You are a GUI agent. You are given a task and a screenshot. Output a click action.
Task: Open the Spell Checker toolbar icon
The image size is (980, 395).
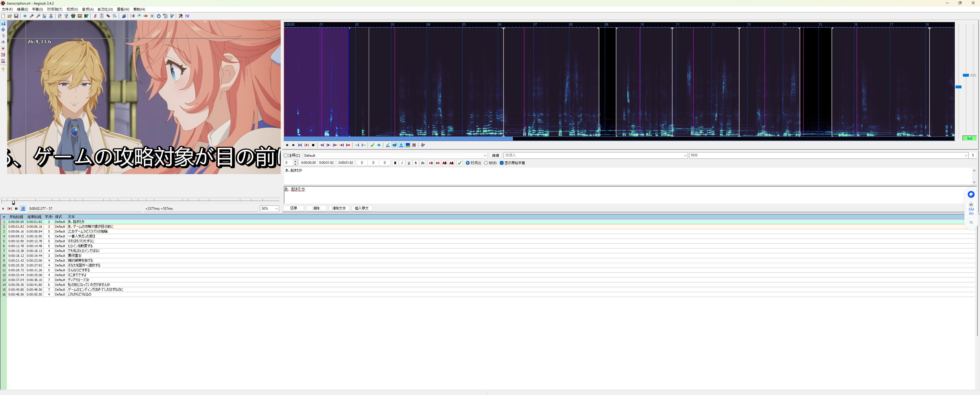click(172, 16)
